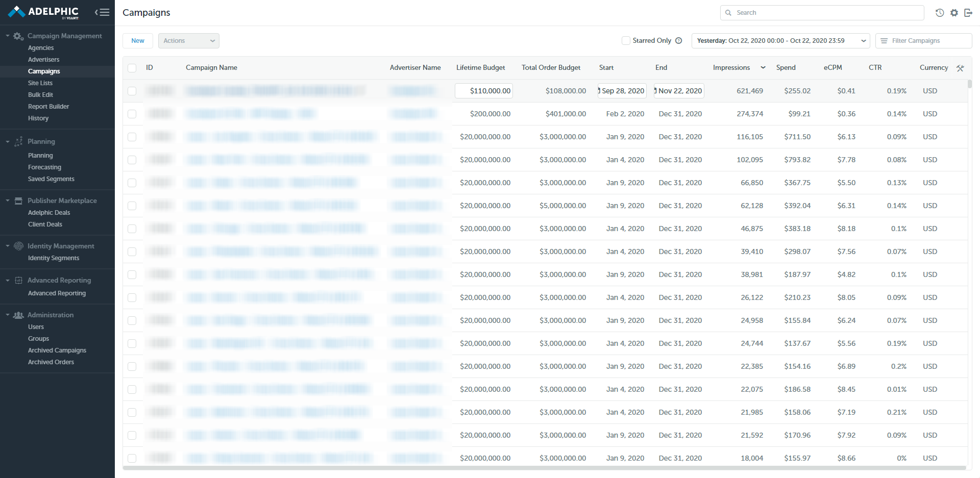
Task: Sort by the CTR column header
Action: [875, 68]
